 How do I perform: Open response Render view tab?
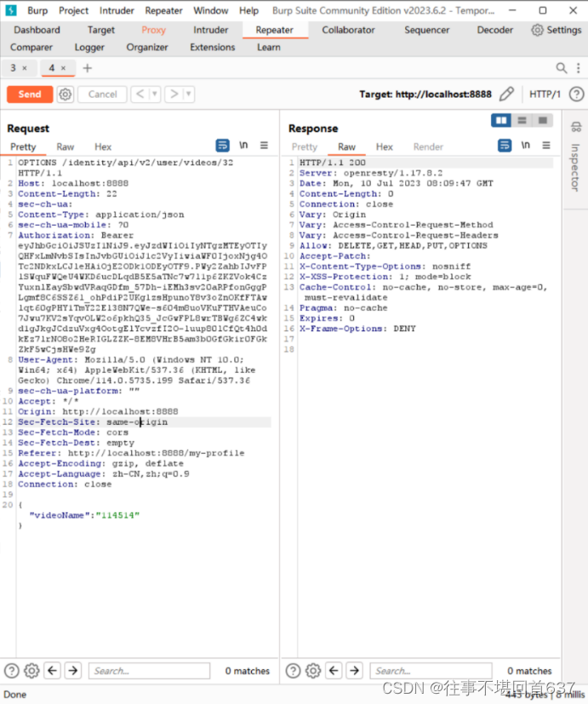(428, 146)
